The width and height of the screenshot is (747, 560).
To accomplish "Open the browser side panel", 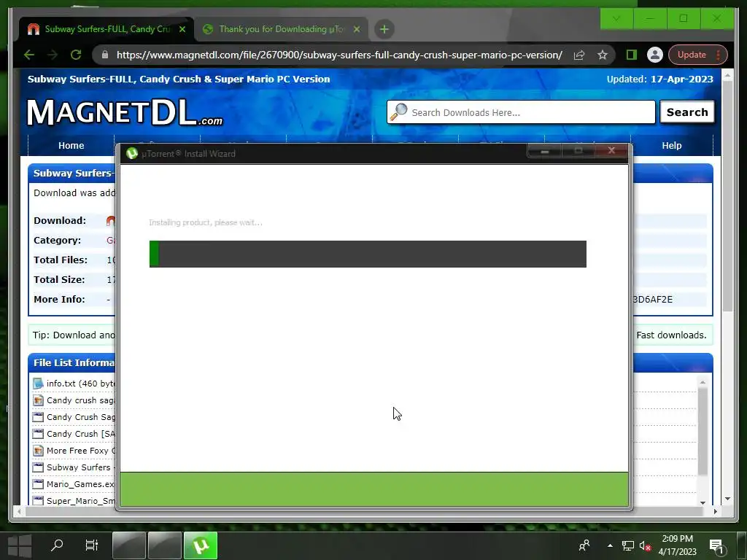I will pyautogui.click(x=631, y=55).
